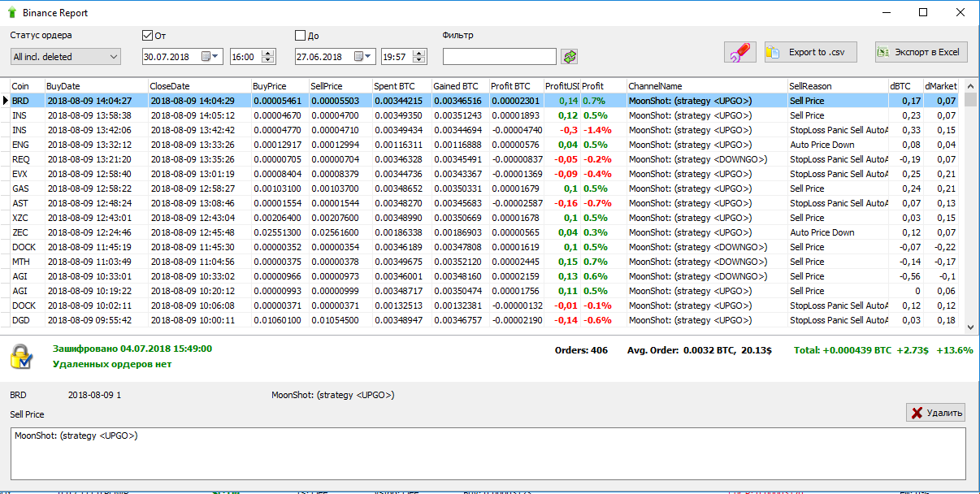
Task: Uncheck the От date checkbox
Action: (x=148, y=36)
